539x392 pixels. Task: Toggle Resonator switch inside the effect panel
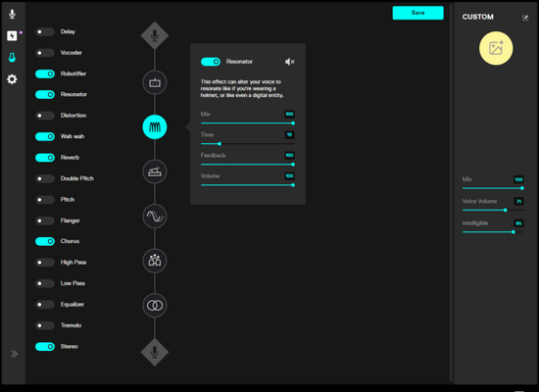coord(211,62)
